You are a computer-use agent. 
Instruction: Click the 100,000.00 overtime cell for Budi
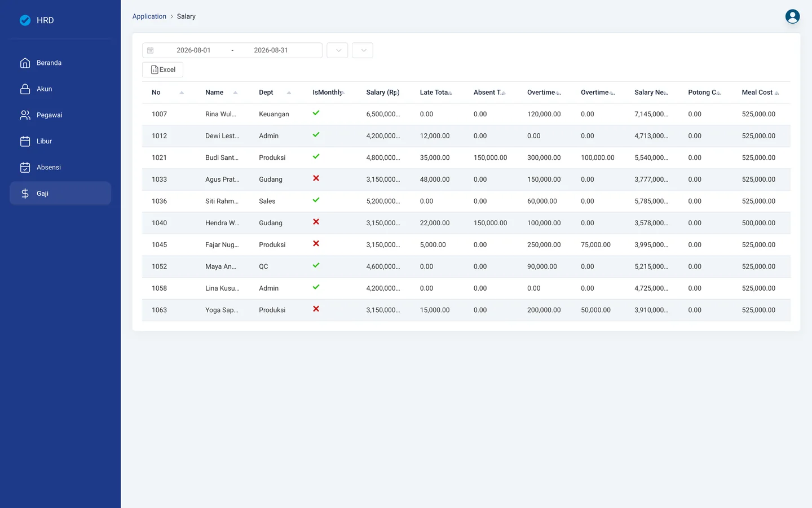click(598, 157)
